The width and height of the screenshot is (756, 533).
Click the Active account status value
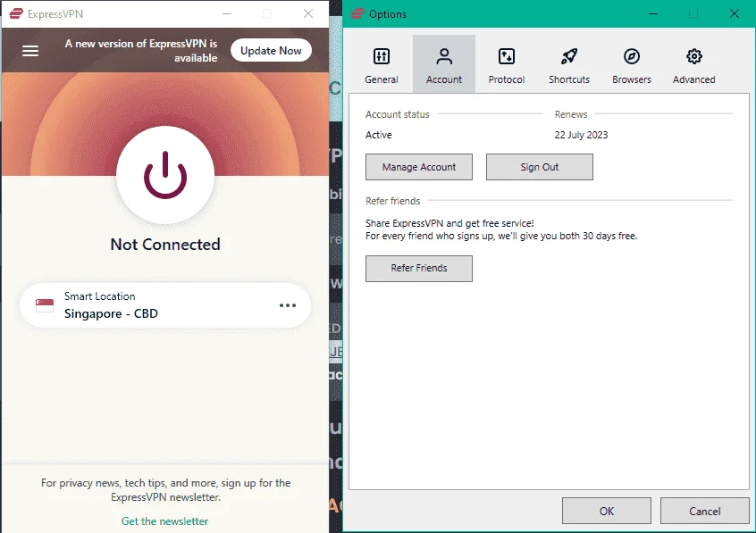tap(379, 135)
